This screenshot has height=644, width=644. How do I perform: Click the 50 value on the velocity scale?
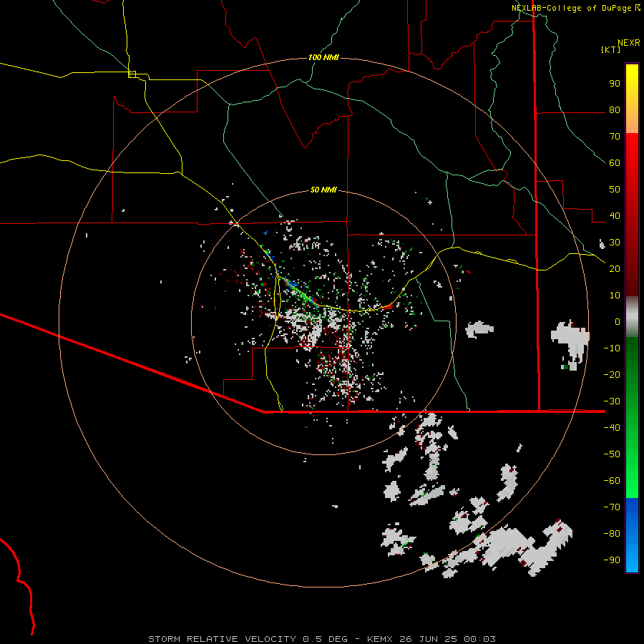615,190
